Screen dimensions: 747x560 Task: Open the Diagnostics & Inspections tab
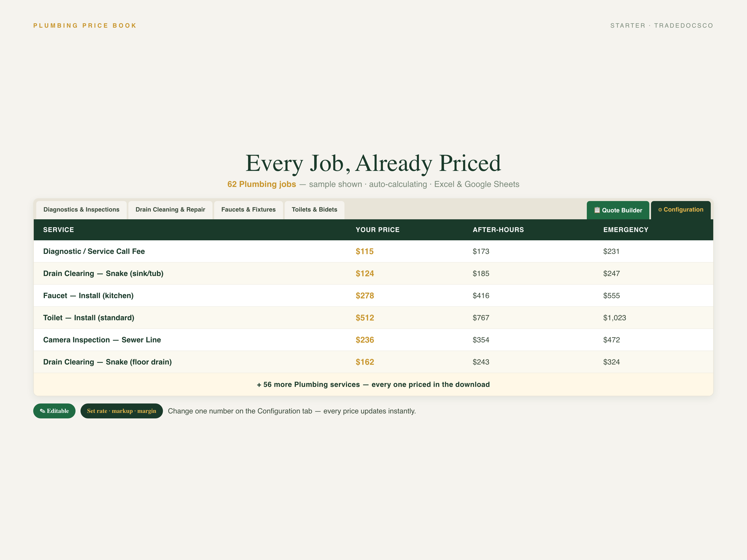coord(81,210)
